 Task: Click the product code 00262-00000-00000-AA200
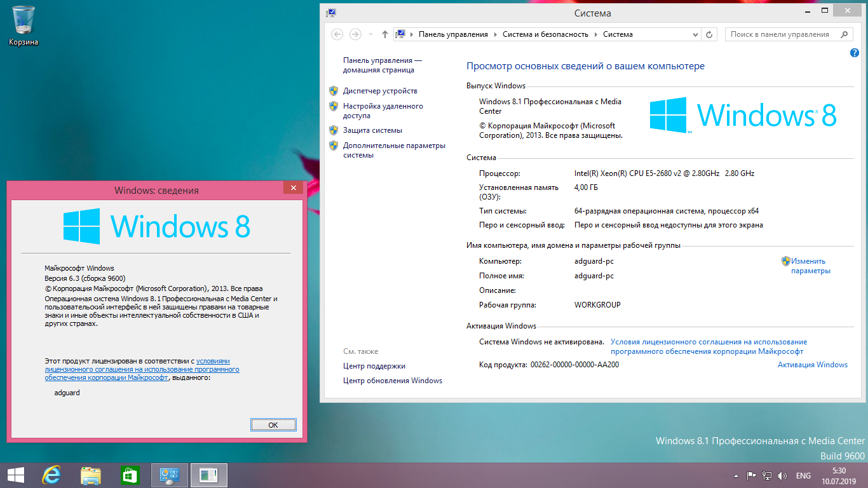pos(574,365)
